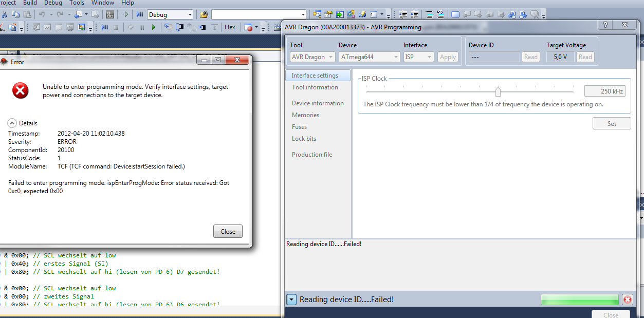Image resolution: width=644 pixels, height=318 pixels.
Task: Click the Increase Indent icon
Action: coord(414,14)
